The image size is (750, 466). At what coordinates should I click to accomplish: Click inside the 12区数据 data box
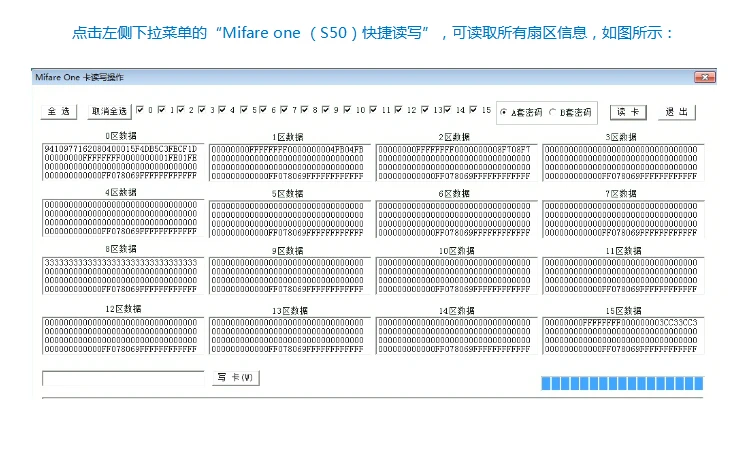(123, 335)
